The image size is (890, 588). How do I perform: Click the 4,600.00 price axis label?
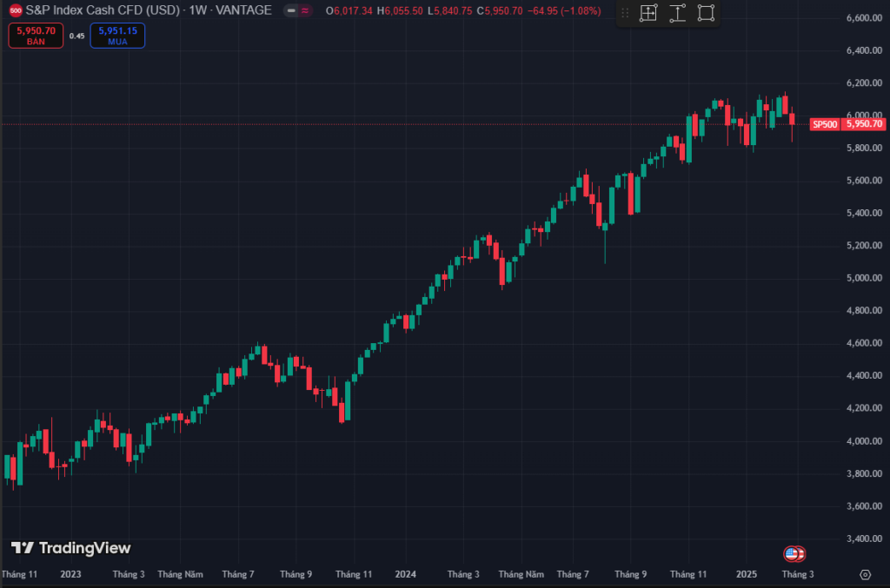(x=864, y=343)
